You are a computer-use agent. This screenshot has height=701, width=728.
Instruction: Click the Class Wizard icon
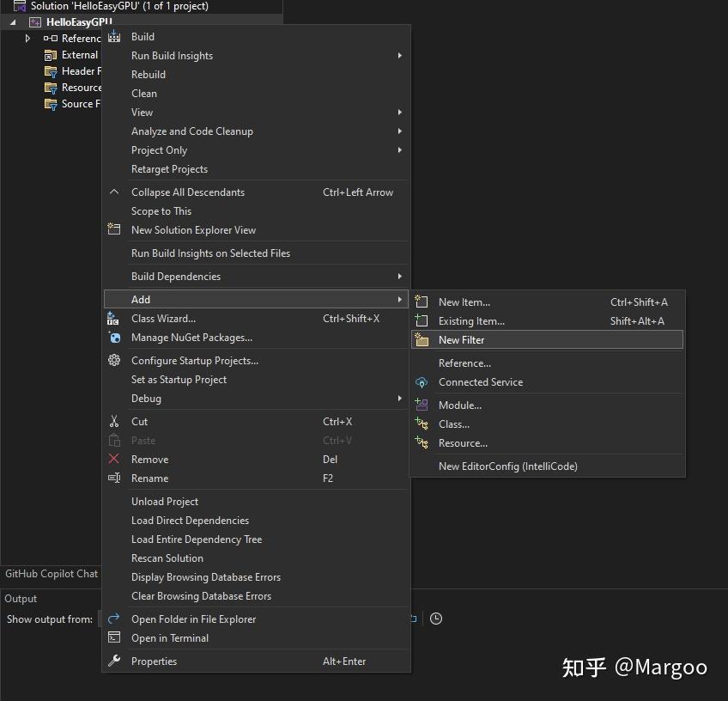(113, 318)
